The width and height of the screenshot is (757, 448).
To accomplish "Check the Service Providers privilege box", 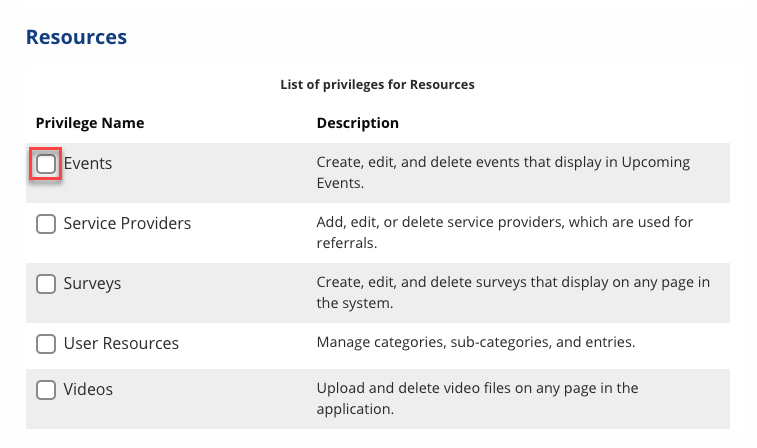I will click(46, 224).
